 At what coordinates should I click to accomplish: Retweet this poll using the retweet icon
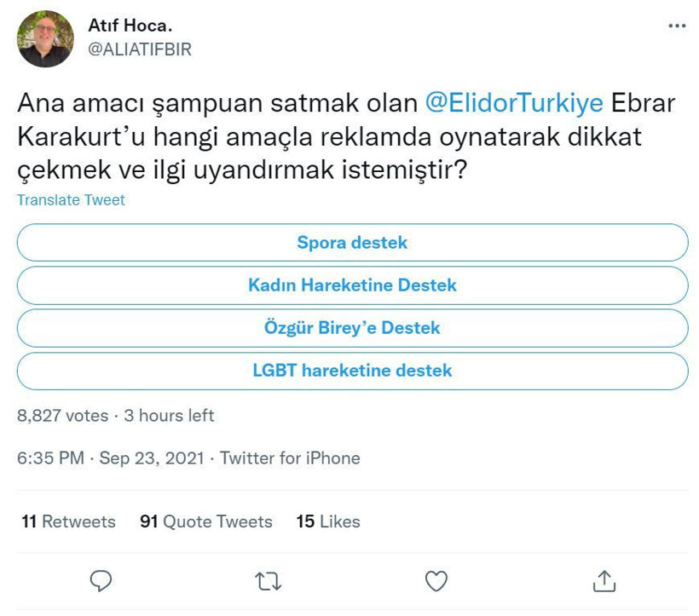[269, 581]
